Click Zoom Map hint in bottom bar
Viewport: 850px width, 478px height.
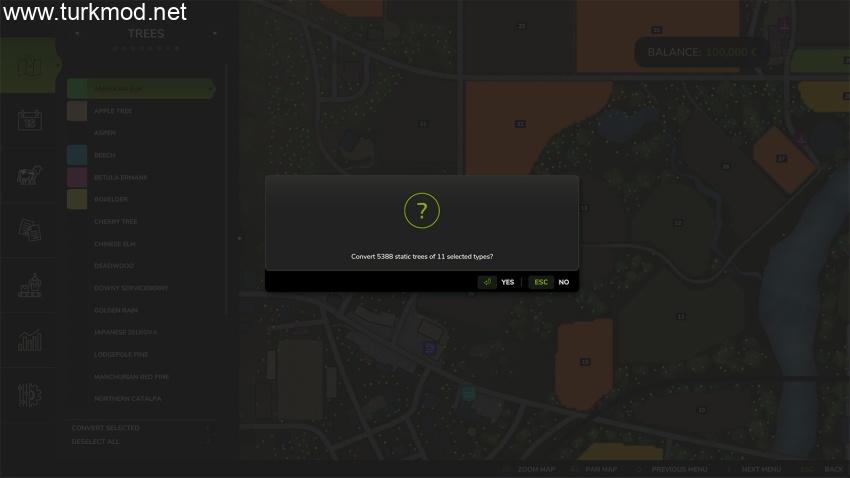click(536, 469)
